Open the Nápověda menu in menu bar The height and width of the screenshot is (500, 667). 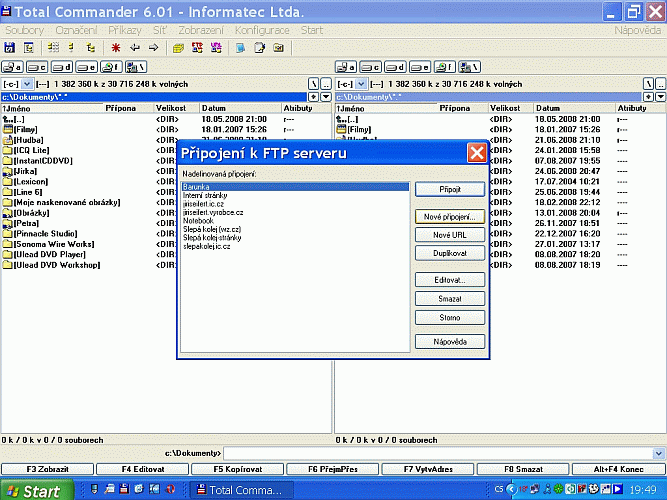click(x=638, y=31)
